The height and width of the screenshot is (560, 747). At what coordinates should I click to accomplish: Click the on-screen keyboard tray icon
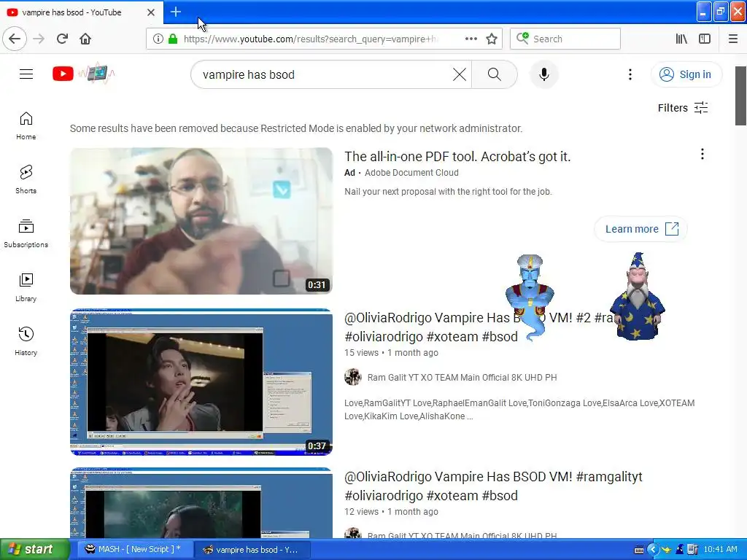click(639, 550)
